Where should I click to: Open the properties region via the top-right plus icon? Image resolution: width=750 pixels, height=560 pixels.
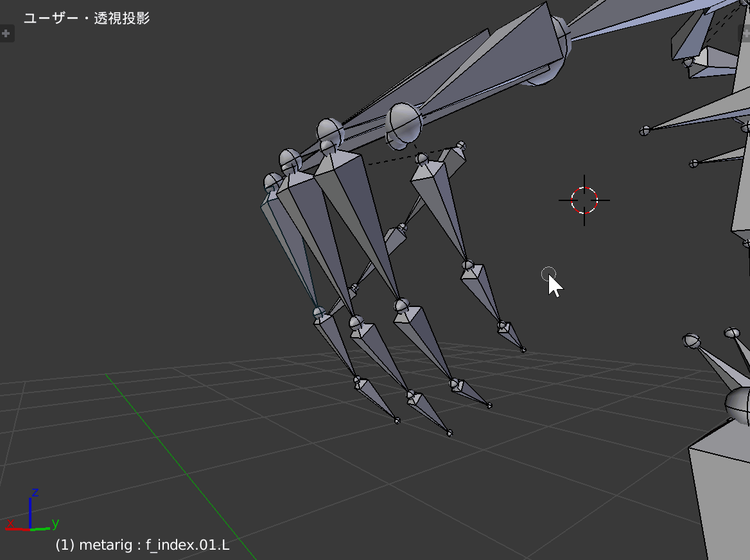746,33
